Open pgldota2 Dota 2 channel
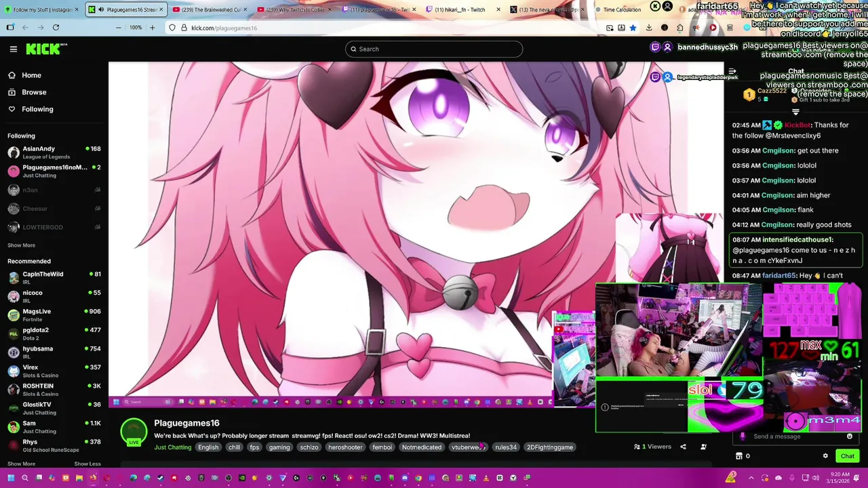This screenshot has height=488, width=868. tap(54, 333)
